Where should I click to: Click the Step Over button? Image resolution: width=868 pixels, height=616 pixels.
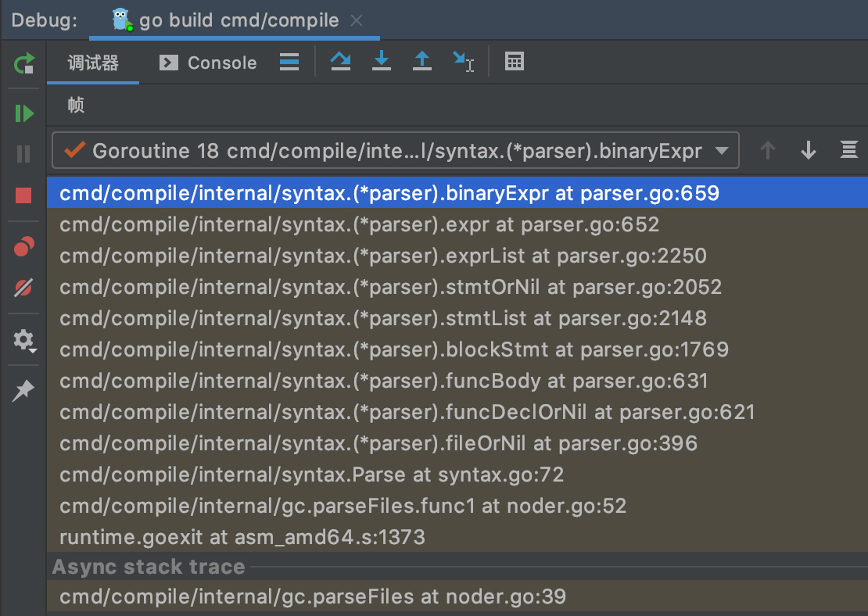pos(340,62)
